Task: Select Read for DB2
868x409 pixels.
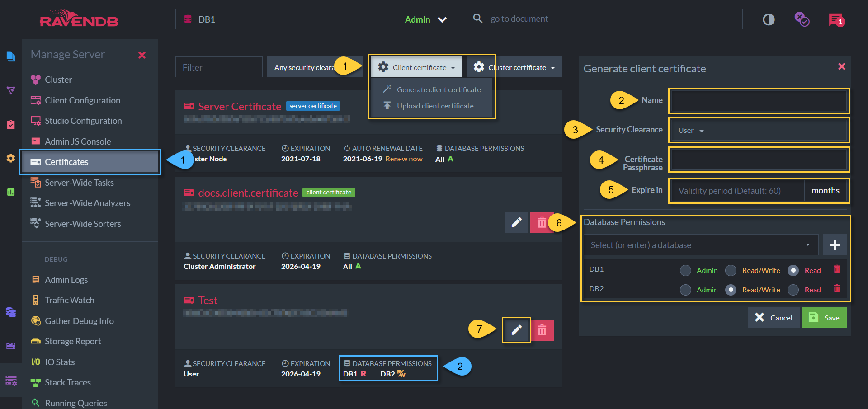Action: click(x=793, y=290)
